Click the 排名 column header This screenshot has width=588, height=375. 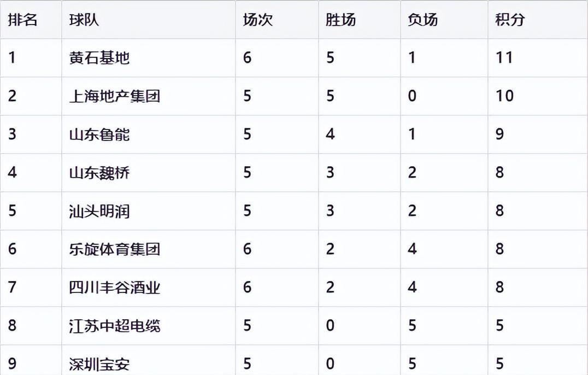(x=22, y=20)
